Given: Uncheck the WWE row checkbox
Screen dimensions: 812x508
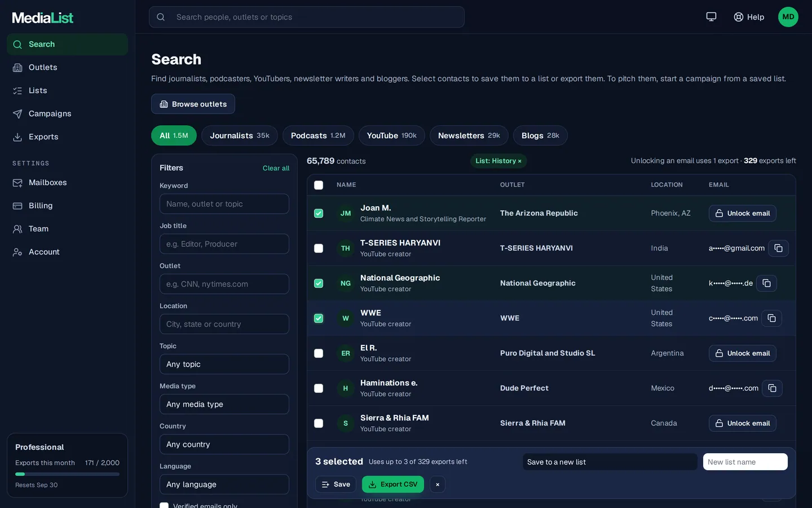Looking at the screenshot, I should pos(319,318).
